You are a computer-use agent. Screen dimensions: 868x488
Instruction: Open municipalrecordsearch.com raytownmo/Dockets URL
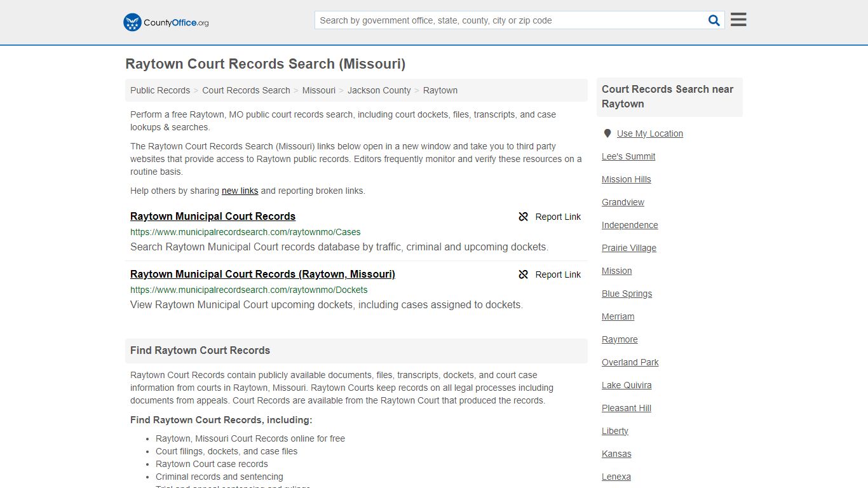pos(249,290)
